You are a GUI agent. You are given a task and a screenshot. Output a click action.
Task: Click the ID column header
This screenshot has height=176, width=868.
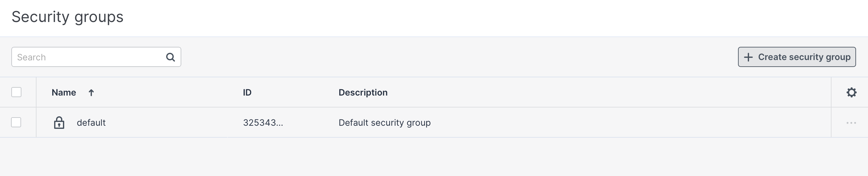click(247, 92)
